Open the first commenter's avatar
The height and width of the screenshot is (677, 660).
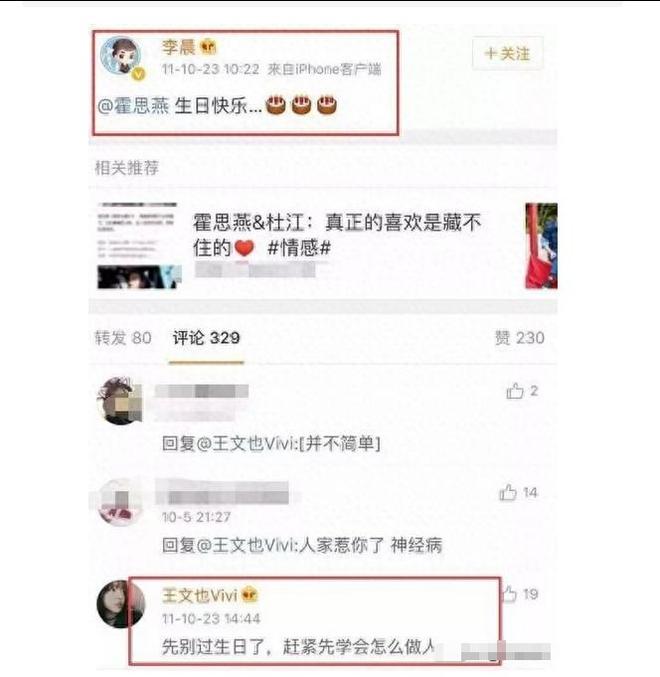coord(119,401)
